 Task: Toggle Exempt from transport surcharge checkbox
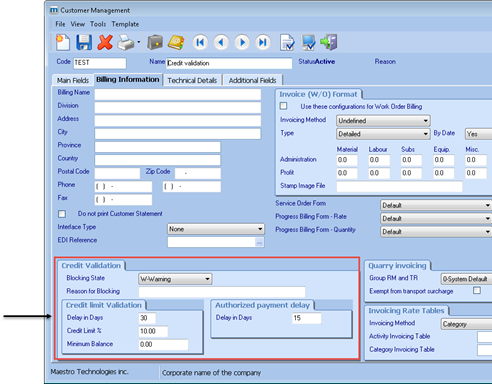(x=477, y=290)
